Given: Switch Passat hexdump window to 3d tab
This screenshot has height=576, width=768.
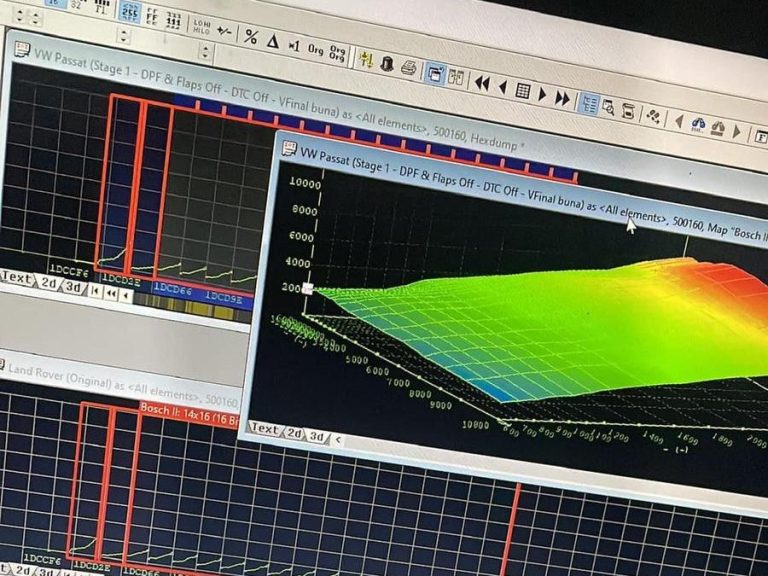Looking at the screenshot, I should point(73,287).
